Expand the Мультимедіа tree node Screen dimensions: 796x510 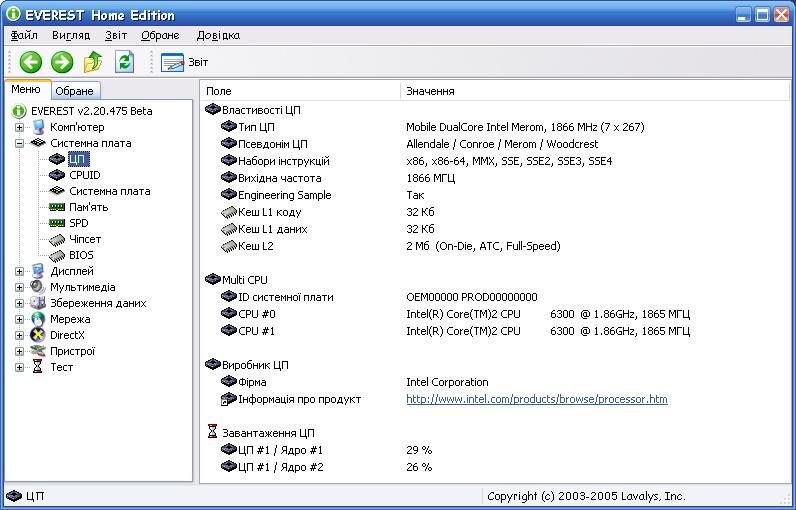(19, 287)
